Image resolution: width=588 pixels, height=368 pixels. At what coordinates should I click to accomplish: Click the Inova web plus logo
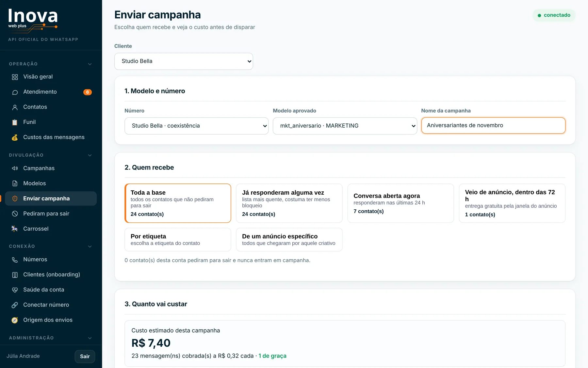(x=33, y=21)
